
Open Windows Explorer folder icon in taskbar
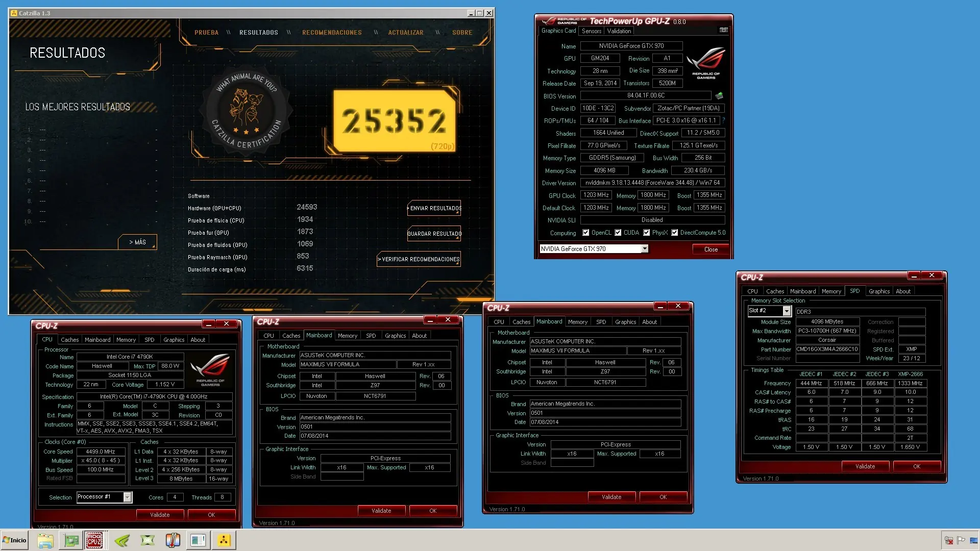[45, 540]
